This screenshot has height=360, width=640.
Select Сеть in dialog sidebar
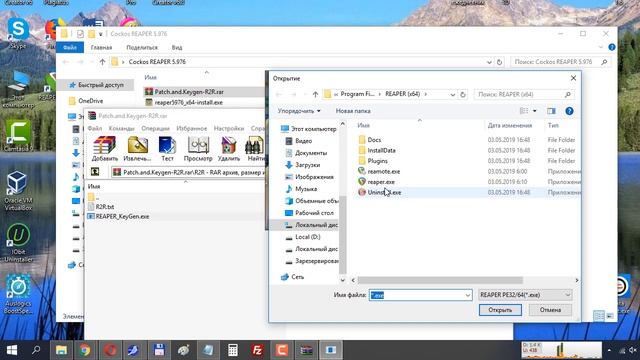tap(293, 277)
